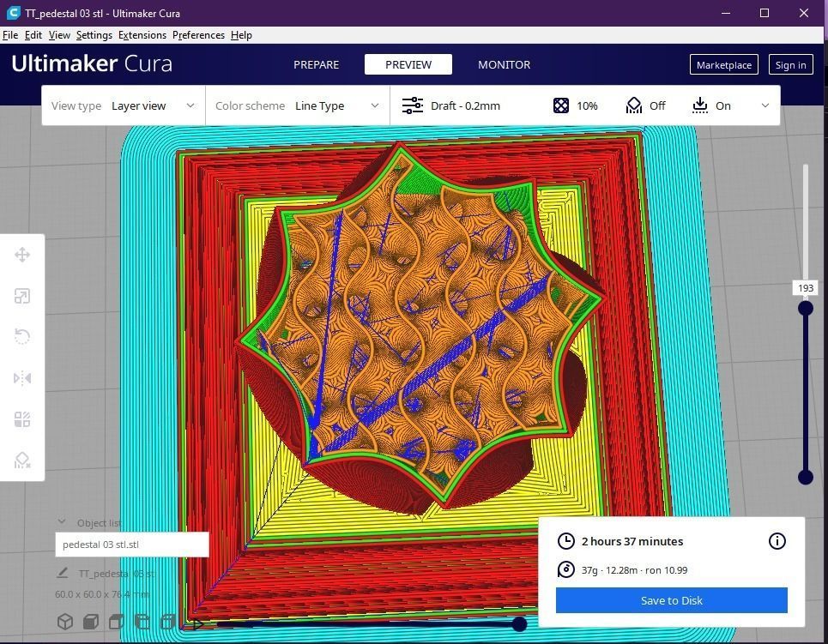Click the 2 hours 37 minutes estimate
The image size is (828, 644).
[632, 541]
